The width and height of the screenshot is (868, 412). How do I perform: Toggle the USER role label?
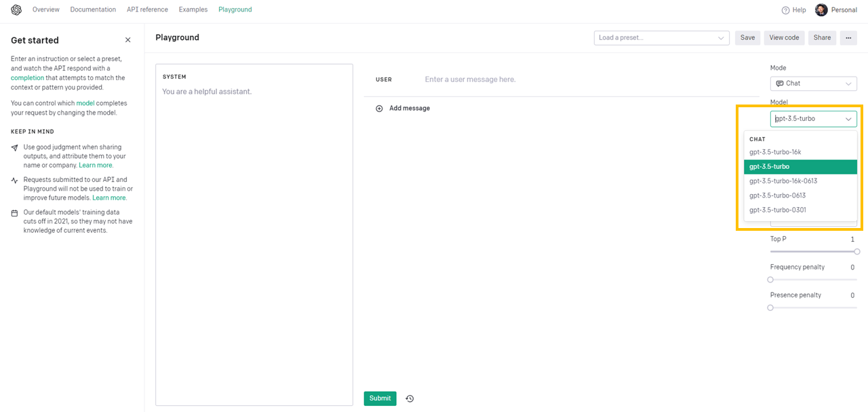click(384, 80)
